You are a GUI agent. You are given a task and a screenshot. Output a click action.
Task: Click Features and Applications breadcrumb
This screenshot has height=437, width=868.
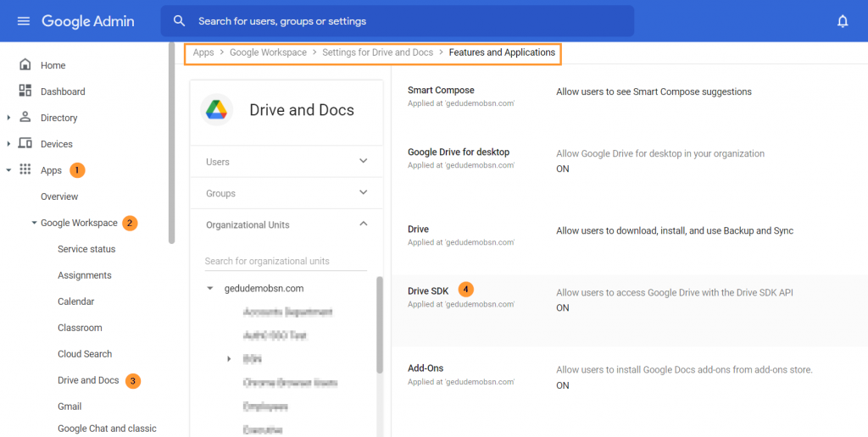point(502,53)
